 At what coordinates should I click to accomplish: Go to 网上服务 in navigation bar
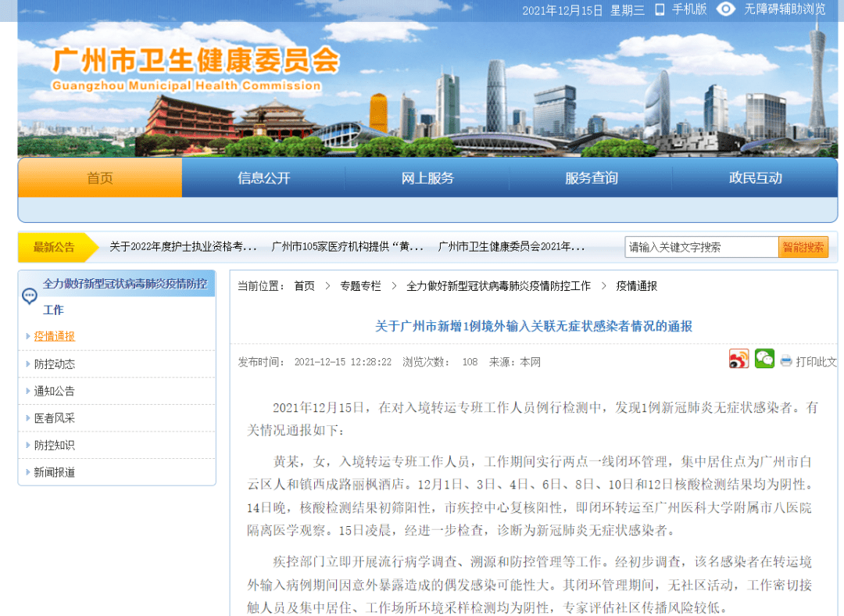click(427, 178)
